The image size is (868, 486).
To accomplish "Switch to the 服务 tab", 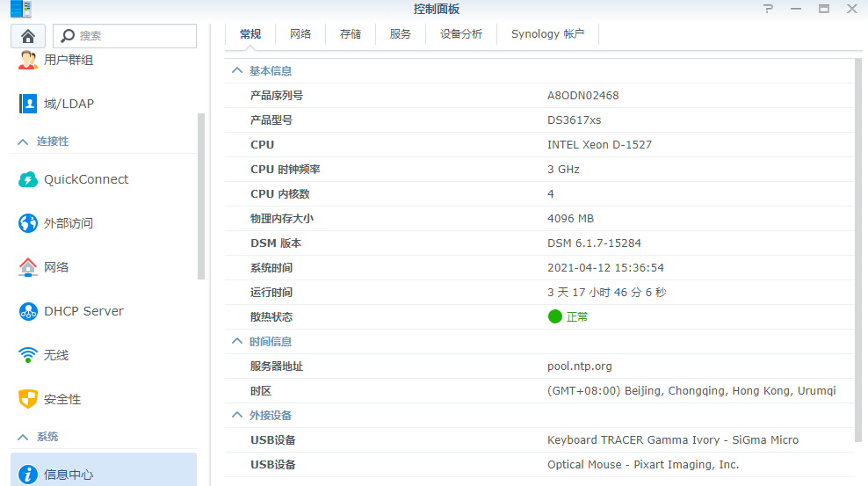I will click(x=401, y=34).
